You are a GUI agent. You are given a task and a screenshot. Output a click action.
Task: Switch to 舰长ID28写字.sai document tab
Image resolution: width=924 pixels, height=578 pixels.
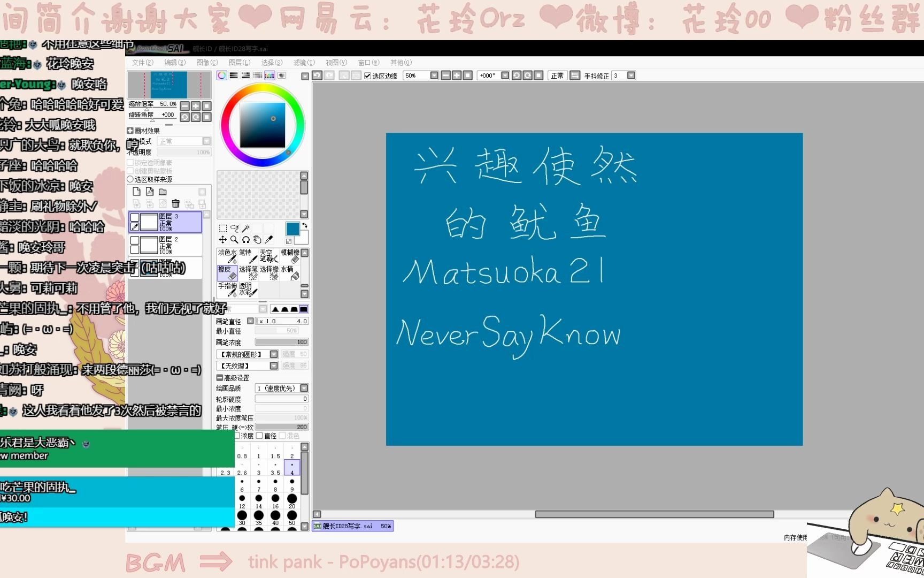pyautogui.click(x=353, y=526)
